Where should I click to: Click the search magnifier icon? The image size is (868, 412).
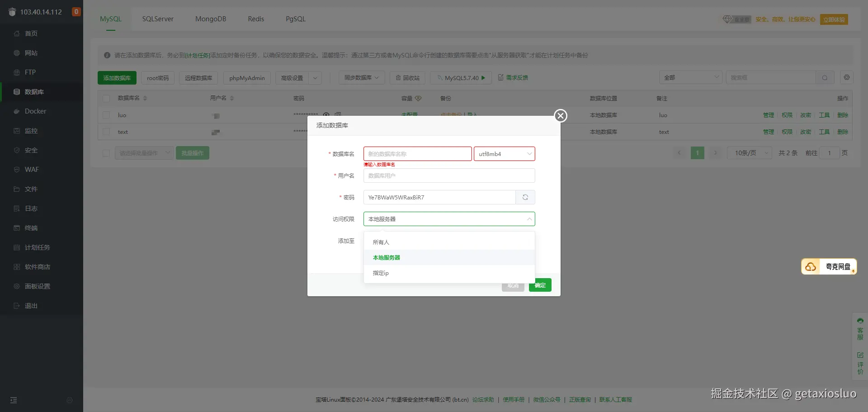click(x=825, y=78)
